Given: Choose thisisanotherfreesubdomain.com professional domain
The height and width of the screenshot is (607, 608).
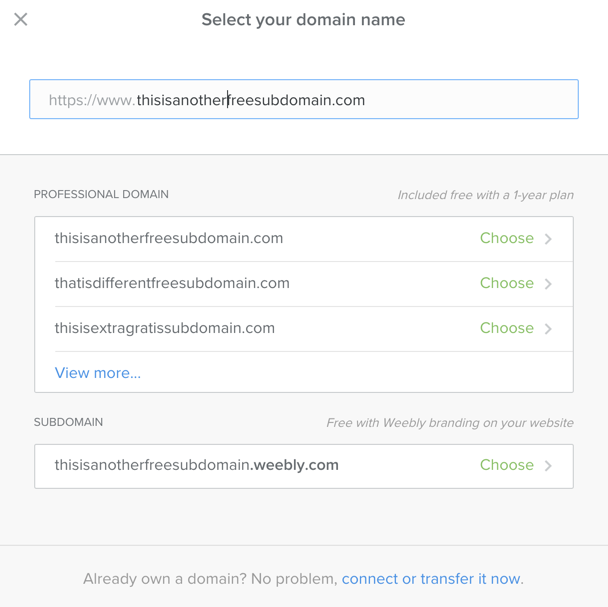Looking at the screenshot, I should click(x=506, y=239).
